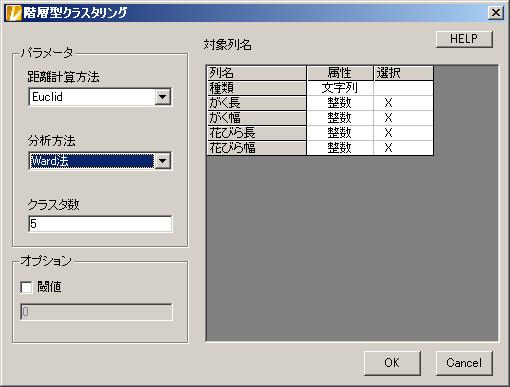
Task: Select the 花びら幅 row name
Action: click(x=256, y=148)
